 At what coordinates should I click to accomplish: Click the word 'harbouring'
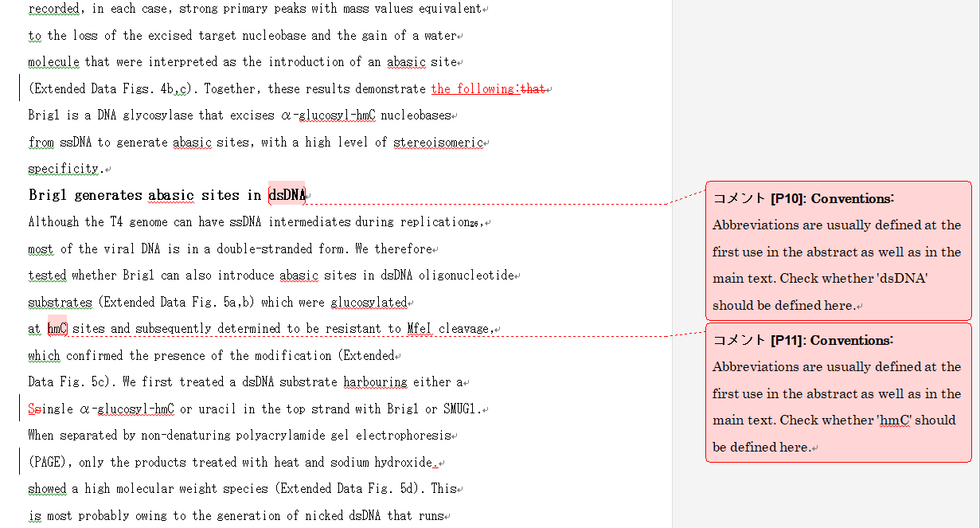tap(375, 381)
